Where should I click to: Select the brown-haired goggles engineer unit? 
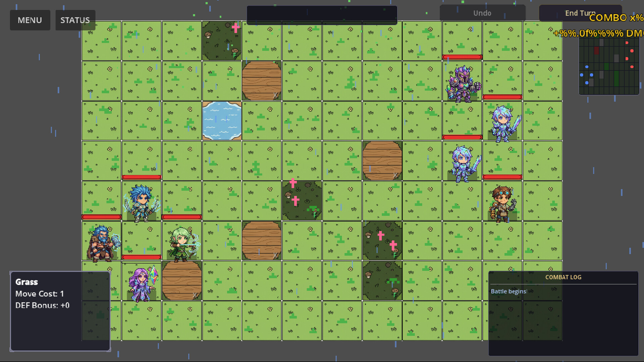click(x=502, y=203)
